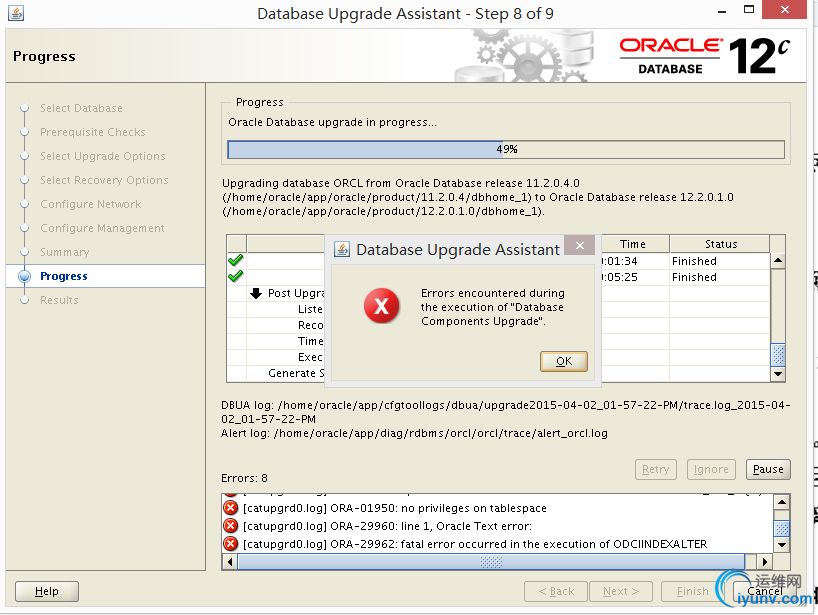The height and width of the screenshot is (615, 818).
Task: Click error icon for ORA-01950 message
Action: tap(230, 508)
